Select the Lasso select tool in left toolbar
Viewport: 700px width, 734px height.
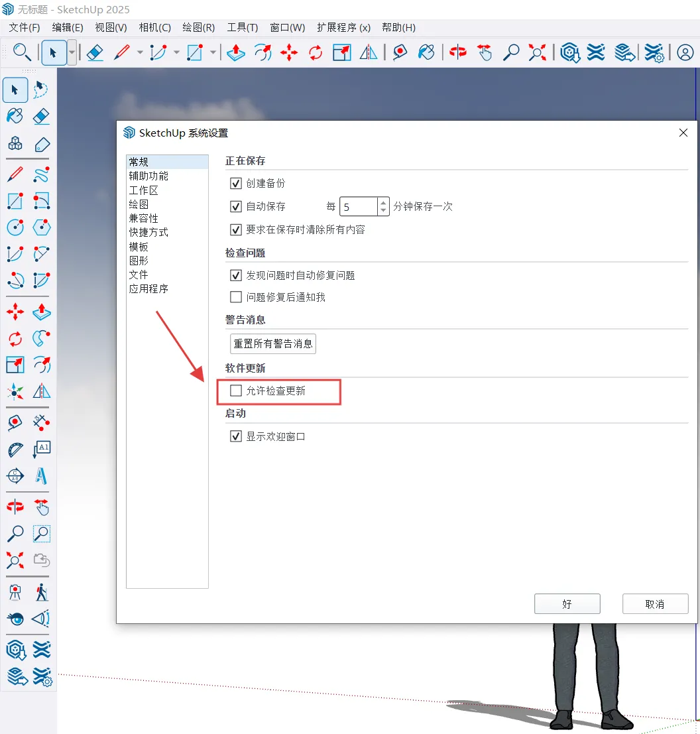[x=41, y=90]
